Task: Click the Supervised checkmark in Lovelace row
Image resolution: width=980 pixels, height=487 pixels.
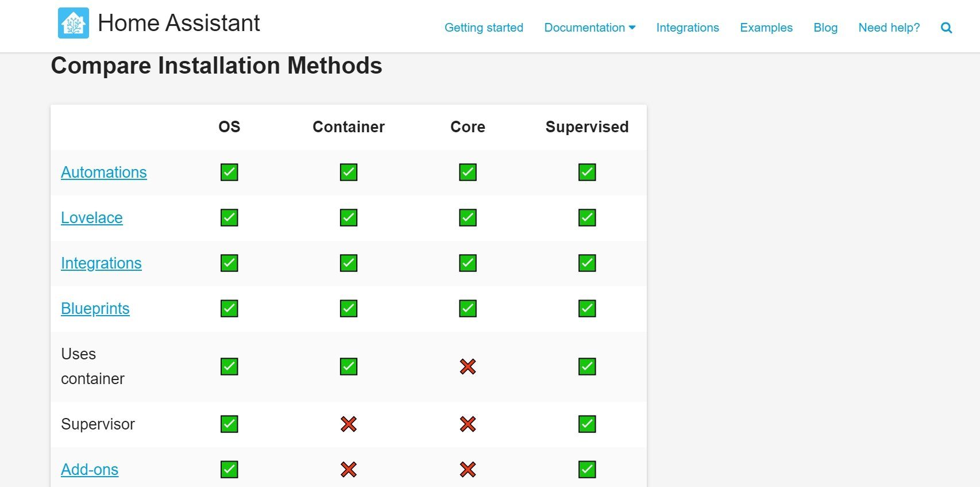Action: 587,217
